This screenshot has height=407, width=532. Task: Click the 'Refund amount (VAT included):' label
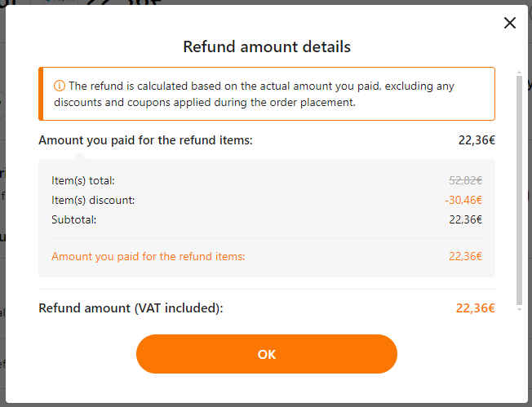131,308
